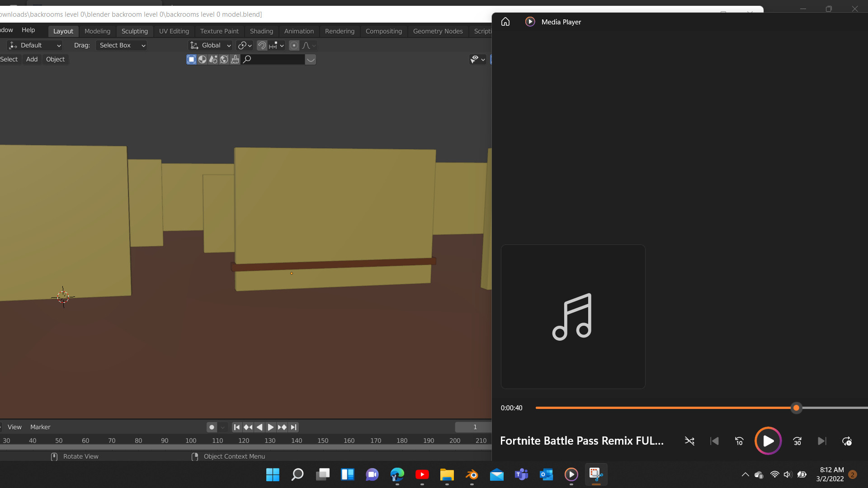Toggle snapping magnet icon
The width and height of the screenshot is (868, 488).
(x=262, y=45)
